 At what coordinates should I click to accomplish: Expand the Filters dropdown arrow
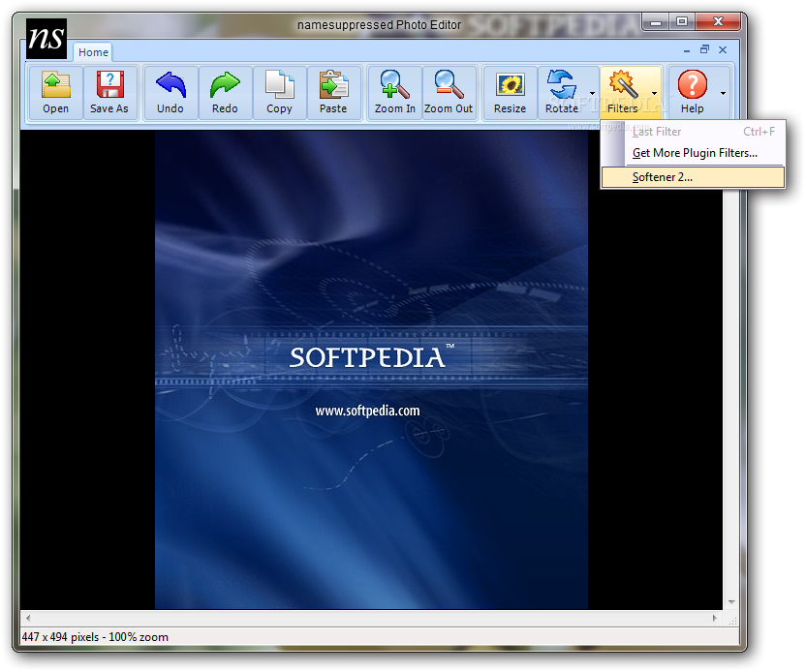pos(654,93)
